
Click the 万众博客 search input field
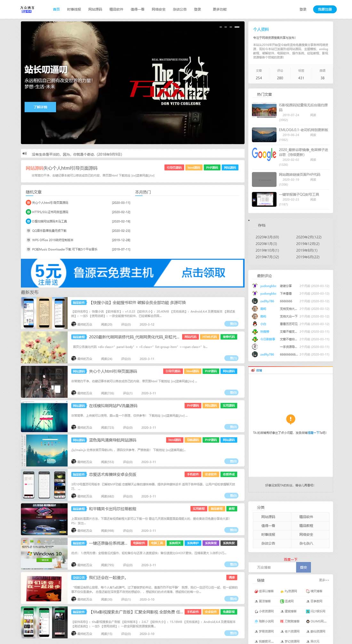pyautogui.click(x=272, y=567)
